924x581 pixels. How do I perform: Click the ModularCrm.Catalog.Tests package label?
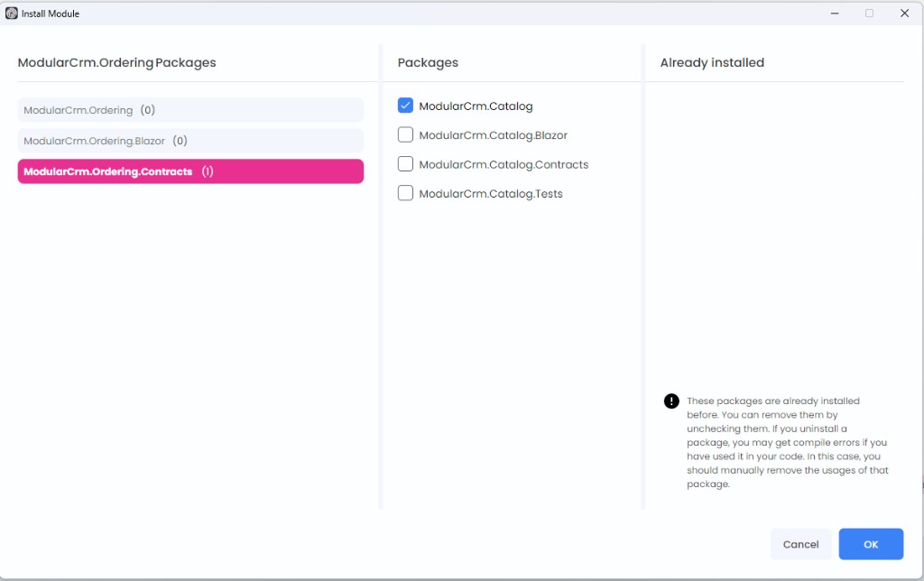[x=489, y=193]
